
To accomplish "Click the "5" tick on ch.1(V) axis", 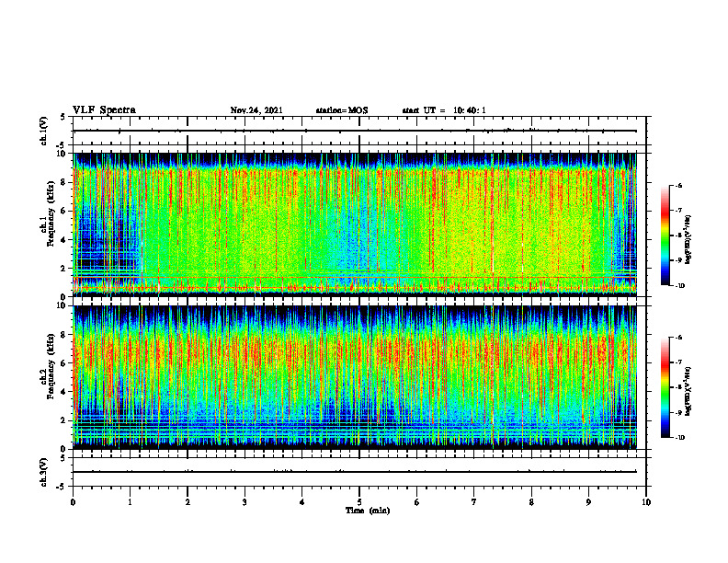I will (63, 117).
